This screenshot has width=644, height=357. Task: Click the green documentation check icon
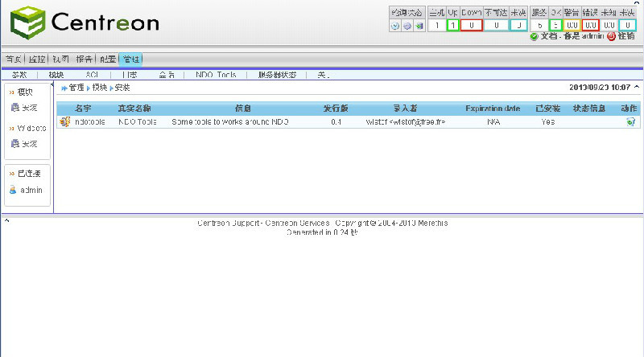pos(534,36)
